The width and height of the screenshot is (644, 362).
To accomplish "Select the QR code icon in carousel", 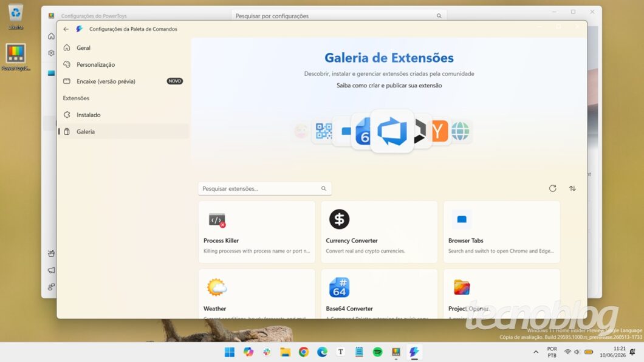I will tap(324, 131).
